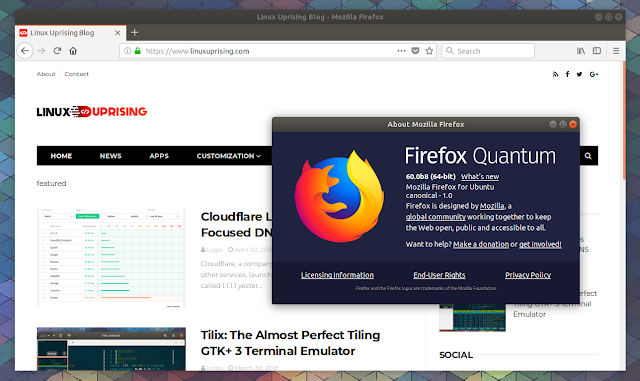640x381 pixels.
Task: Open End-User Rights link
Action: click(x=439, y=275)
